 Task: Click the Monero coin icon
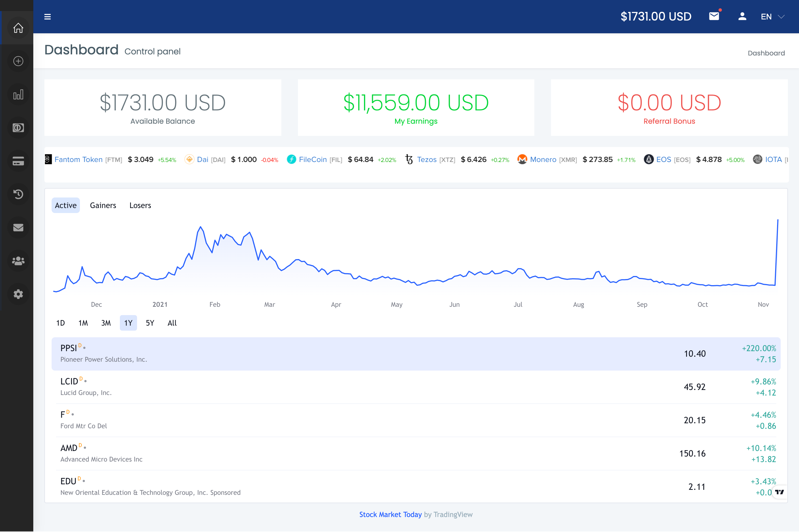point(522,159)
